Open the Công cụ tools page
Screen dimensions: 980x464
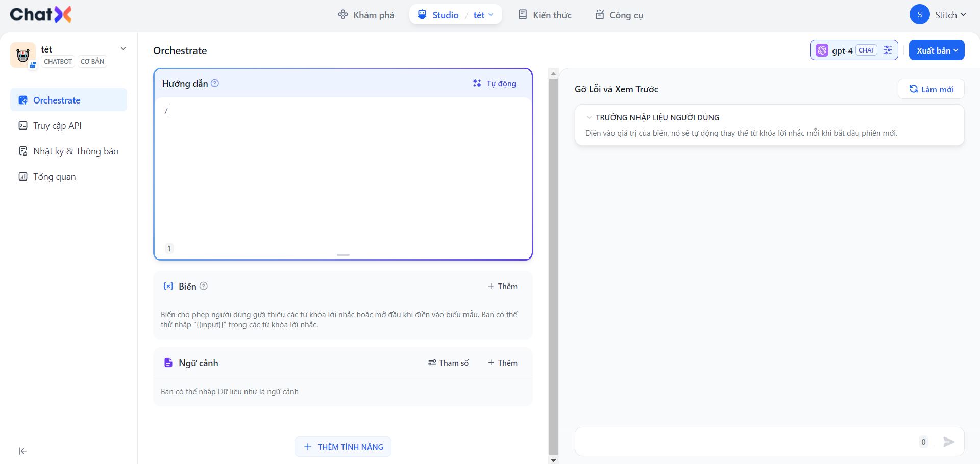pos(619,15)
